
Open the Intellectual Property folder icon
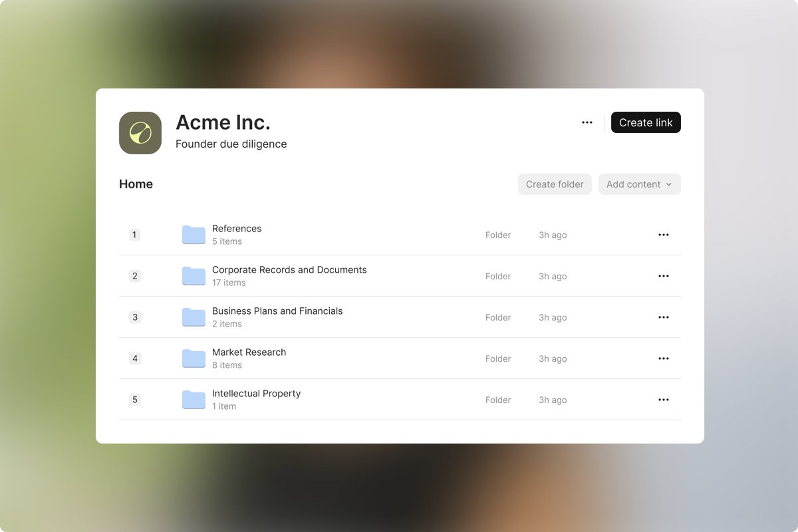pyautogui.click(x=193, y=400)
